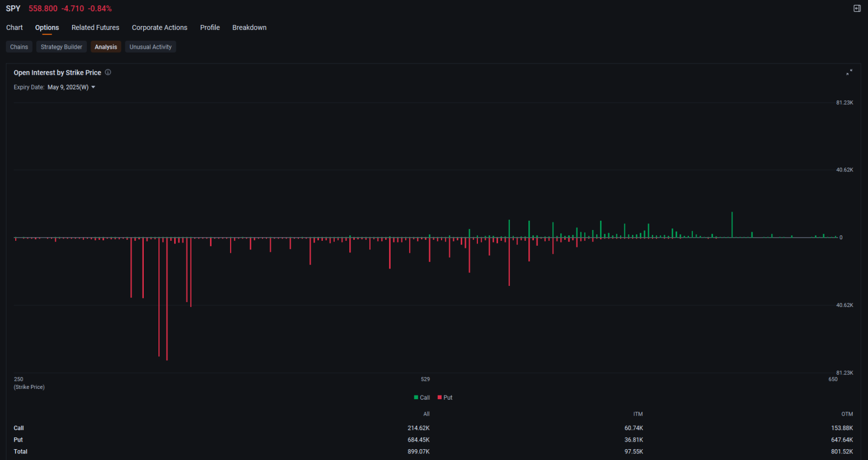Click the OTM put value 647.64K

click(x=842, y=440)
